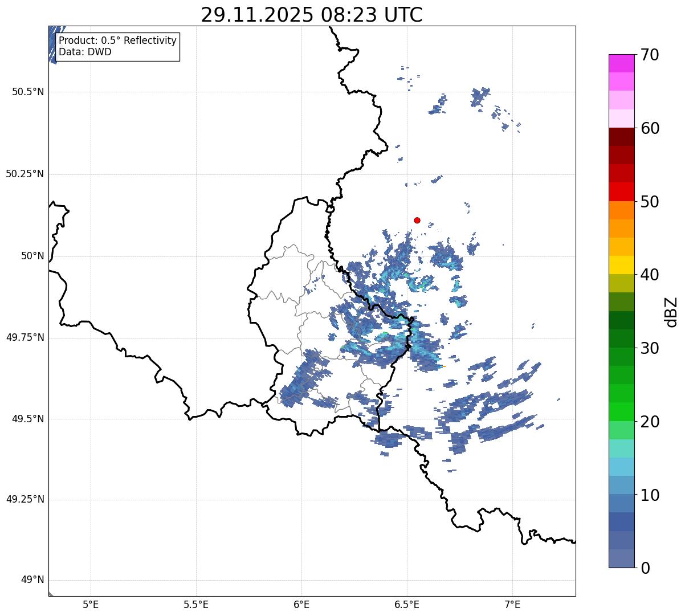Pick the orange swatch just below 50
The image size is (685, 616).
(622, 210)
